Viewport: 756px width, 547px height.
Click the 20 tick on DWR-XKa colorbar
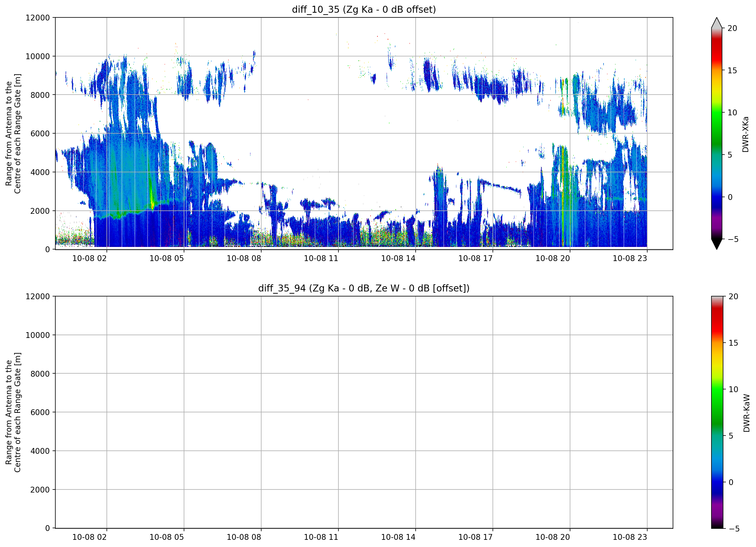click(x=732, y=28)
